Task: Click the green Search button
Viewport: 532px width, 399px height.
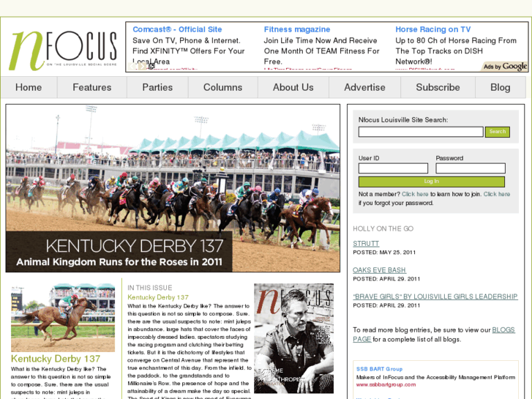Action: coord(498,132)
